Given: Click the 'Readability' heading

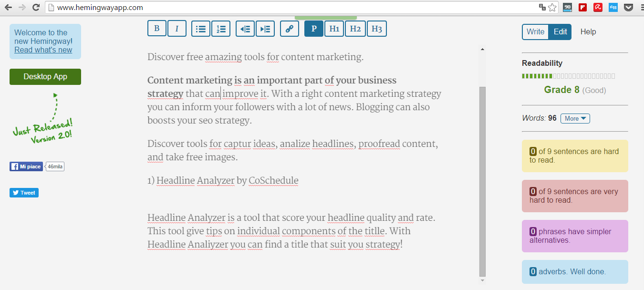Looking at the screenshot, I should click(542, 63).
